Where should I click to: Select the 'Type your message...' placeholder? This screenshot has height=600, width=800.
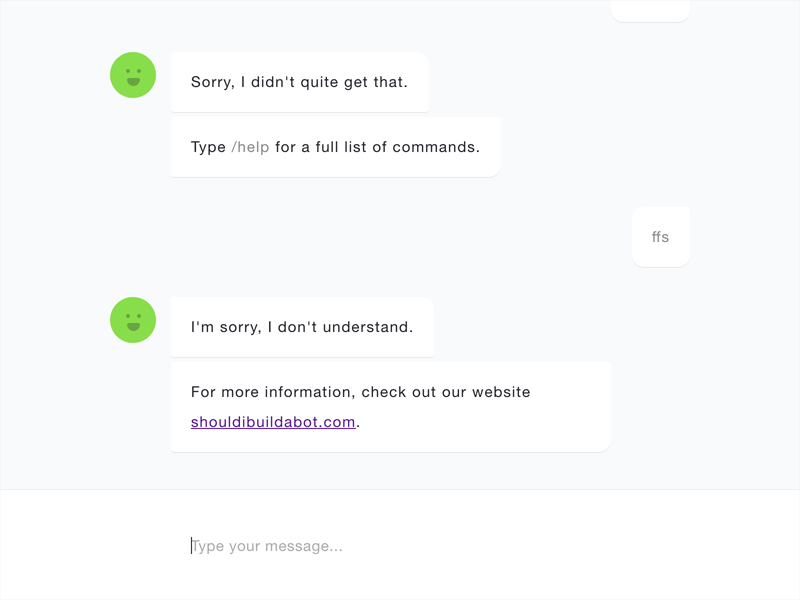266,545
